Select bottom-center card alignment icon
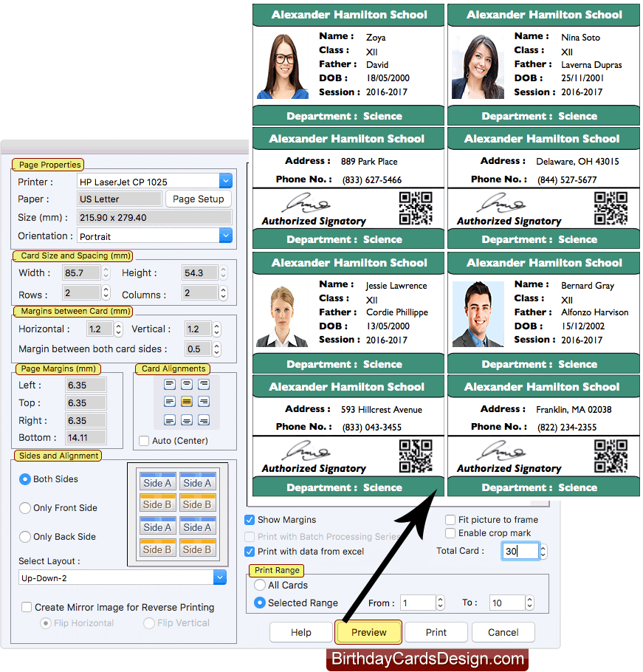 186,420
